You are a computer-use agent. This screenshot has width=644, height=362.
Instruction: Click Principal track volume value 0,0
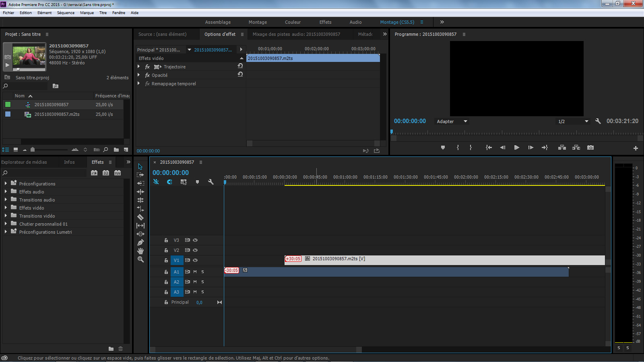(x=199, y=302)
